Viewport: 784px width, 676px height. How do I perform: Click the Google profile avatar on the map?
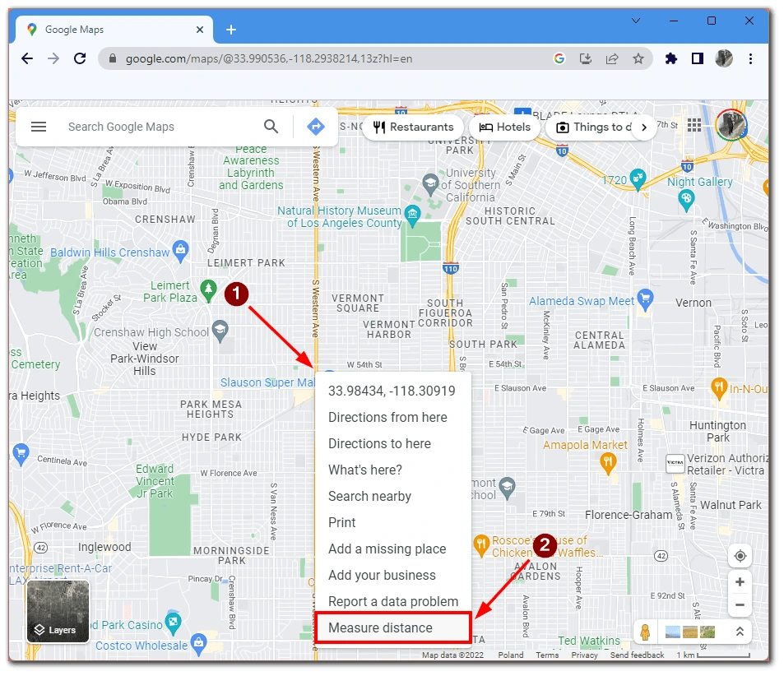[731, 124]
